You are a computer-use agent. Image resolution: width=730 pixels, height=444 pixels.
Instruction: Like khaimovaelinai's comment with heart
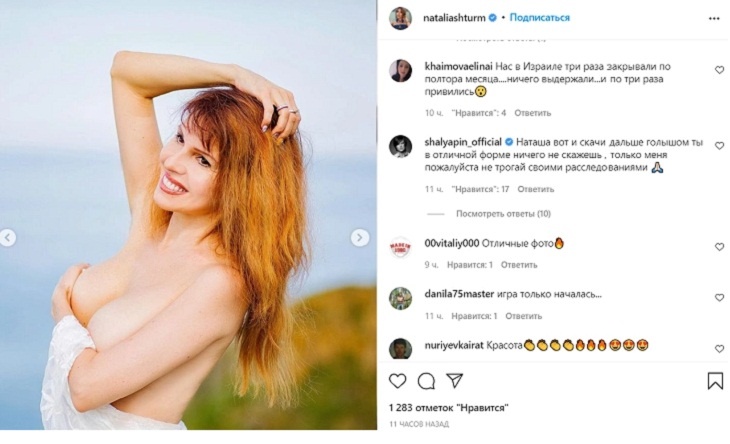point(719,70)
